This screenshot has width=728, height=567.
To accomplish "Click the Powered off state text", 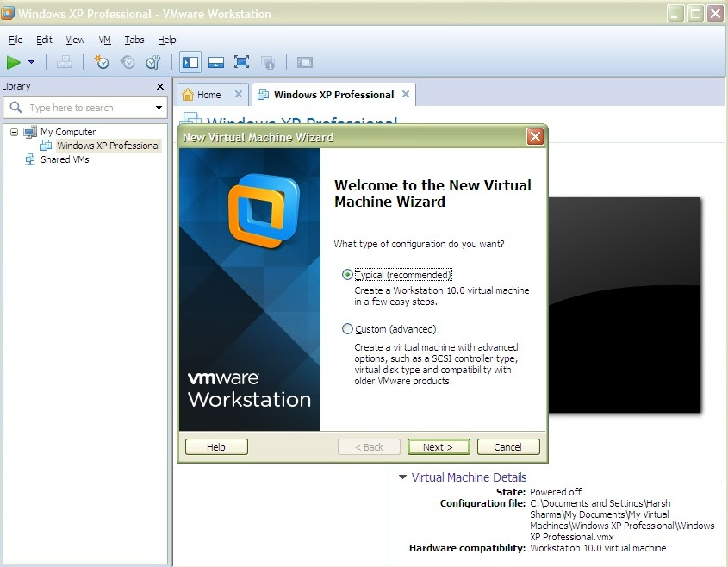I will point(556,492).
